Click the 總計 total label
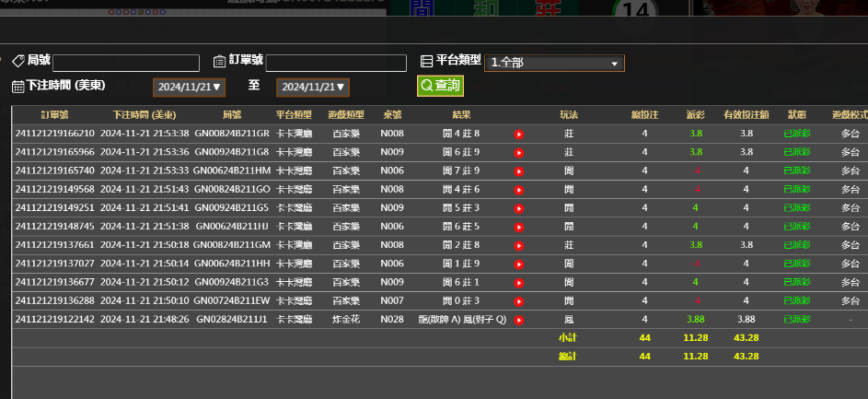 [x=567, y=357]
